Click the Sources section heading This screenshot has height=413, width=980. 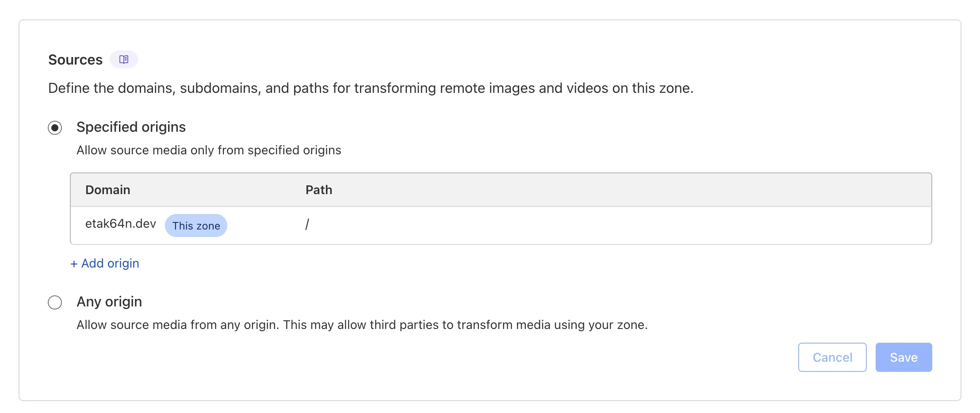point(75,60)
